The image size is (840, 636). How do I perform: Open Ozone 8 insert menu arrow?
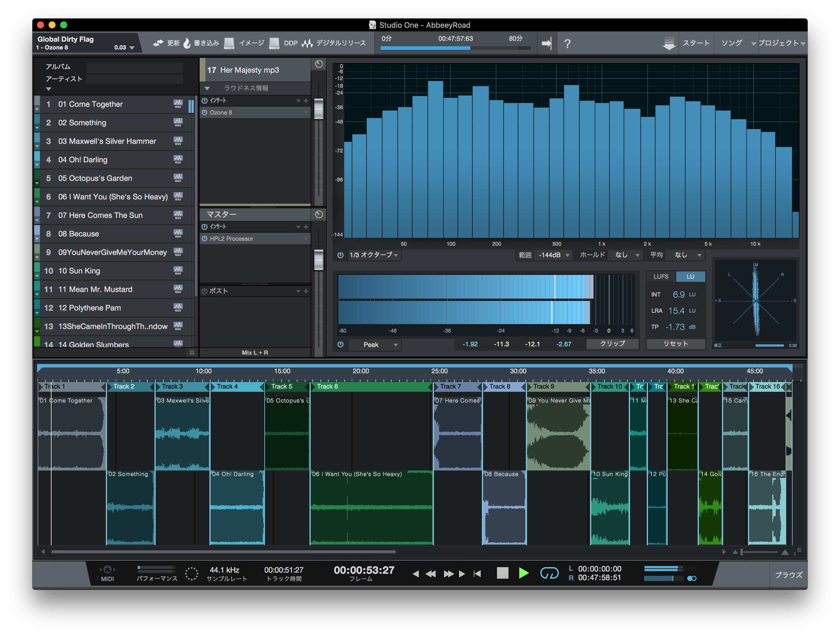pos(306,113)
